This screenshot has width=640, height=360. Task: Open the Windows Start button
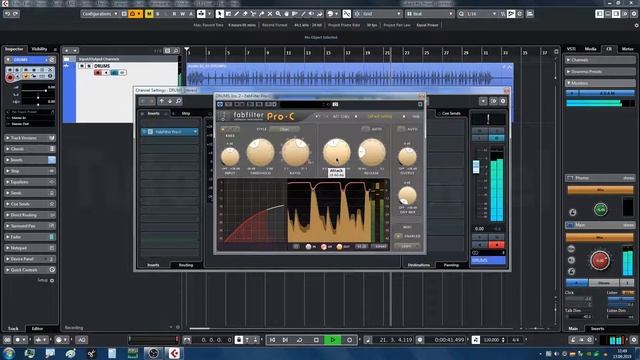coord(9,353)
